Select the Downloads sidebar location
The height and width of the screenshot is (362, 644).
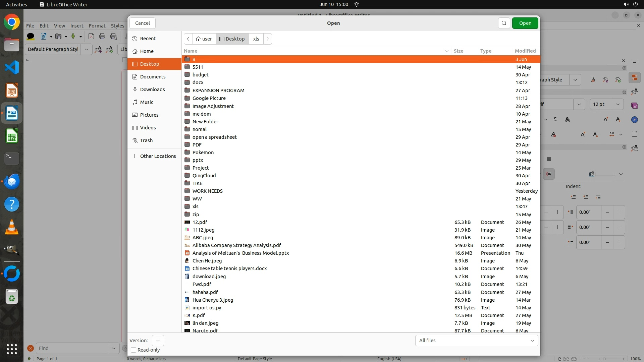click(152, 89)
